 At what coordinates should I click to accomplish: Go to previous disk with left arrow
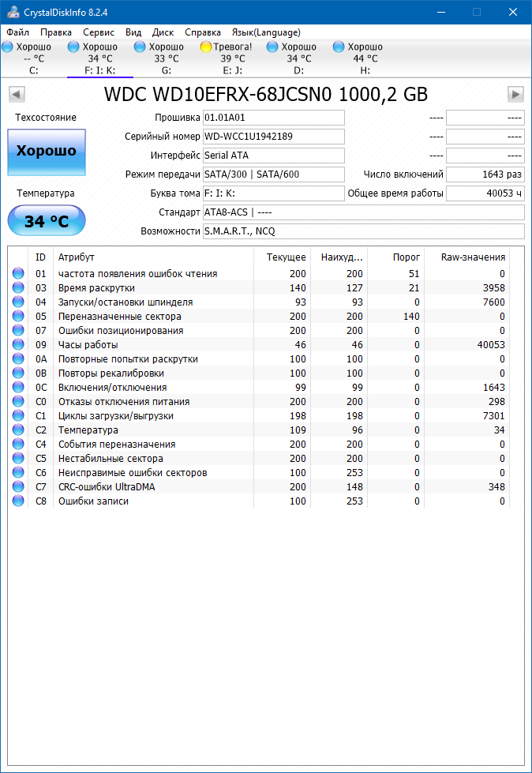click(x=16, y=95)
